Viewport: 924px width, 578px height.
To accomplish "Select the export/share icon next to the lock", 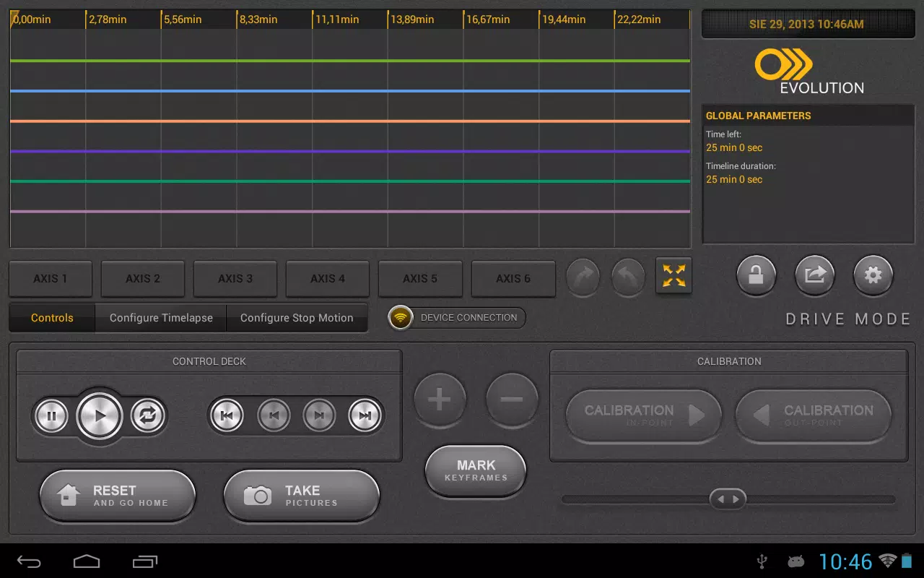I will (814, 275).
